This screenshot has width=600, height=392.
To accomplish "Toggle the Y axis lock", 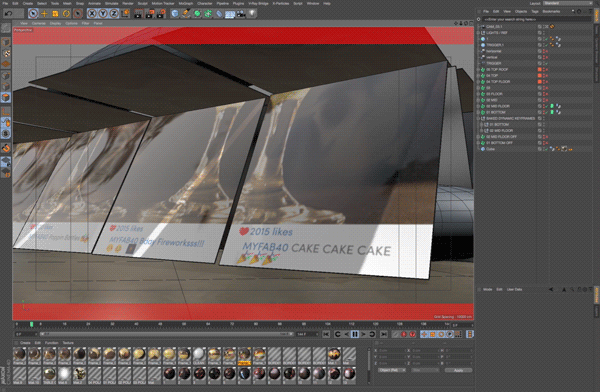I will pos(103,14).
